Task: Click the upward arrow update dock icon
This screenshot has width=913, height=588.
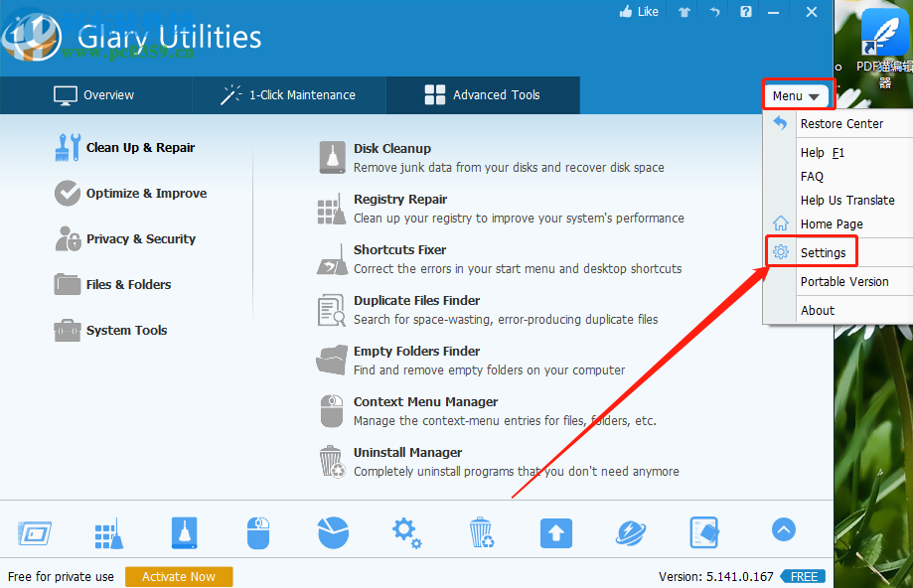Action: (x=556, y=533)
